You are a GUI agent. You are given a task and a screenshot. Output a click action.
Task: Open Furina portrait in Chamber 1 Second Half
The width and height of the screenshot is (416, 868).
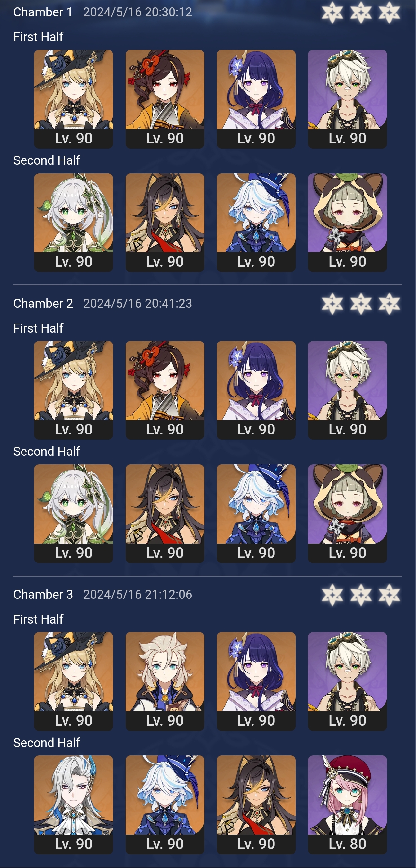(x=256, y=223)
